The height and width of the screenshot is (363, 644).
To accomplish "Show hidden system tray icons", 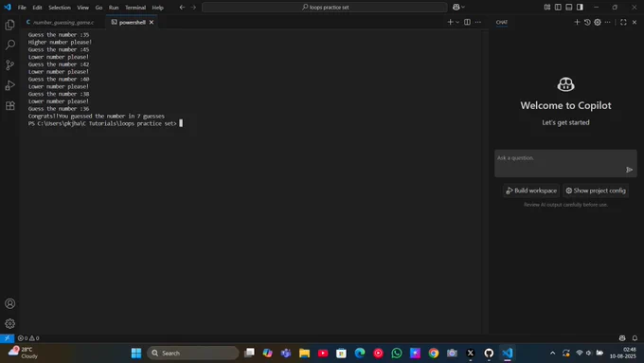I will click(552, 354).
